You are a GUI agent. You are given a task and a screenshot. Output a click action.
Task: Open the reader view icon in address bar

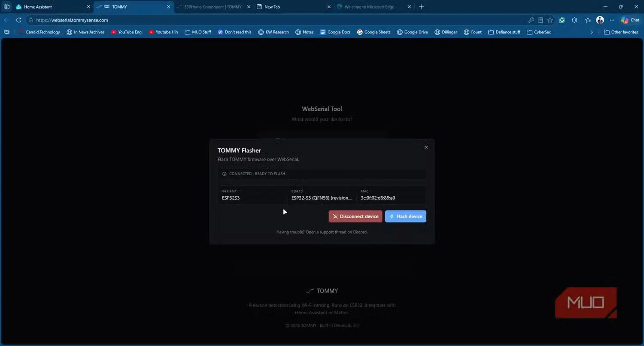click(x=541, y=20)
